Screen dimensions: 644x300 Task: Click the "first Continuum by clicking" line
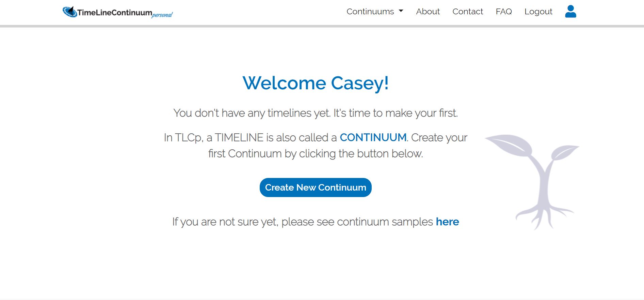(x=316, y=154)
